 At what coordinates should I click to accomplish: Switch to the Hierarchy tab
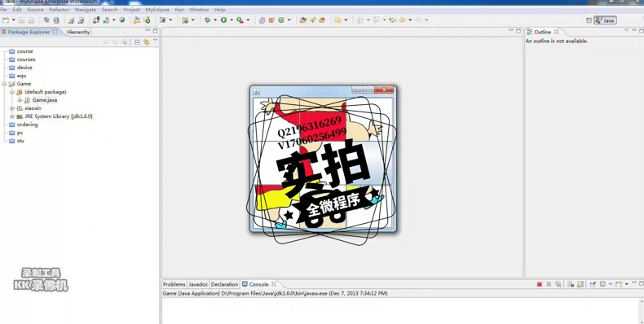[78, 32]
